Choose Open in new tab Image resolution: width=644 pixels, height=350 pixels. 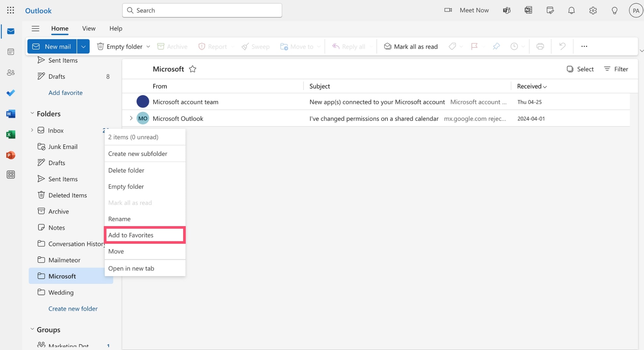coord(145,268)
